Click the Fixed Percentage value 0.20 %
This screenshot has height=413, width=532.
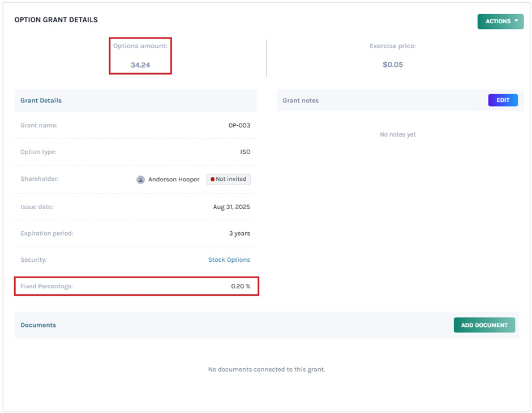(x=240, y=287)
